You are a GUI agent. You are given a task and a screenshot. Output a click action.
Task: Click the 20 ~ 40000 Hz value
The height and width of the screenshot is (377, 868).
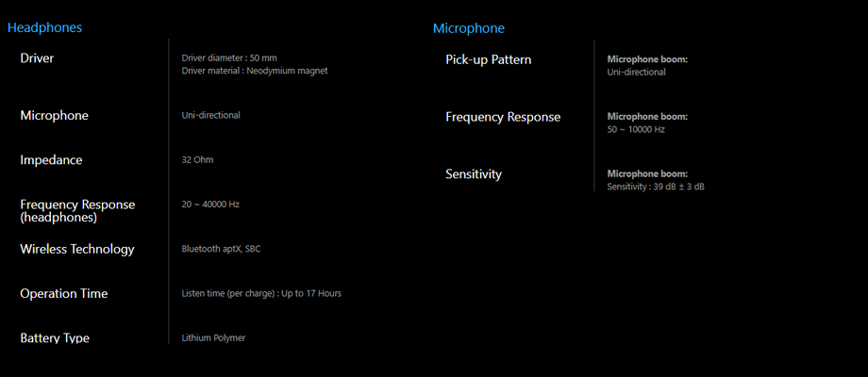[210, 204]
